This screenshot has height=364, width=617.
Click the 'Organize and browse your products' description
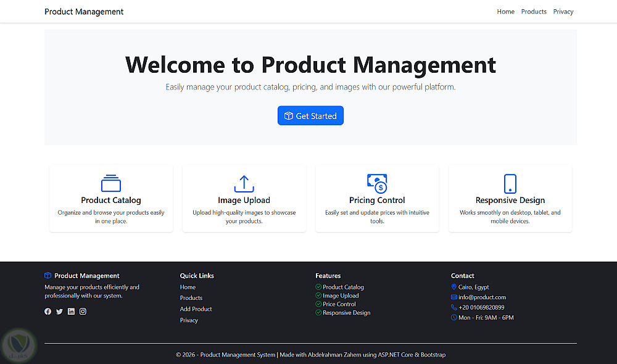pyautogui.click(x=111, y=217)
